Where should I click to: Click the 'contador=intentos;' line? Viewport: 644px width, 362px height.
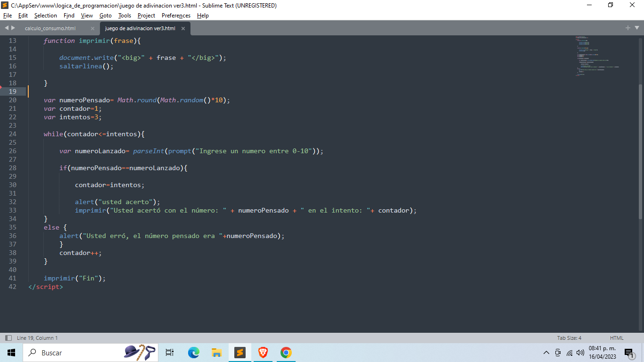(x=110, y=185)
